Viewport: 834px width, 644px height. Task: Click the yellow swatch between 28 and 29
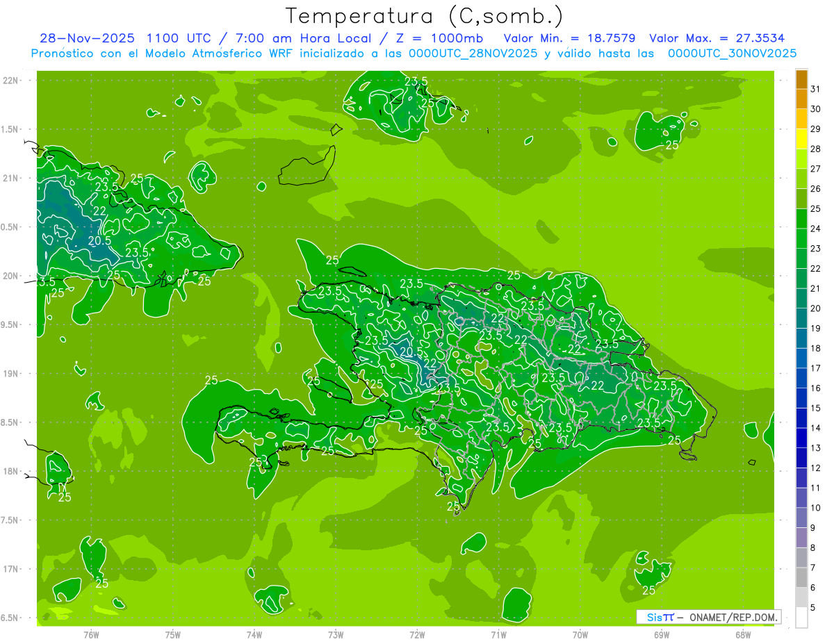coord(801,139)
